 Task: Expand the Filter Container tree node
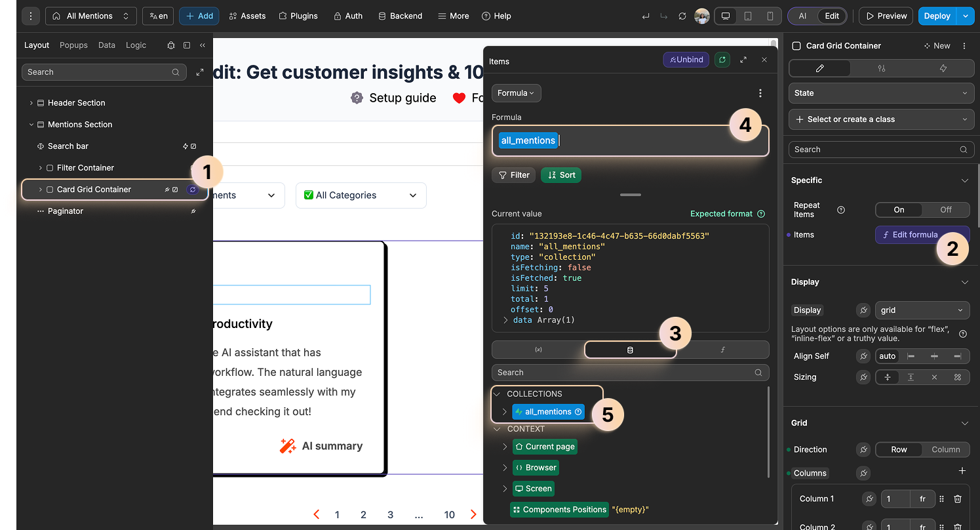(x=40, y=168)
